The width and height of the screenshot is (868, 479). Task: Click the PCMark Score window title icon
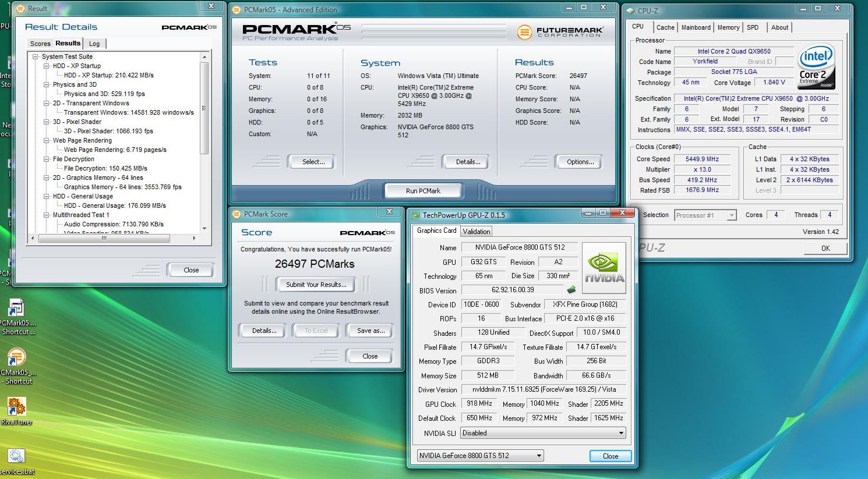237,214
